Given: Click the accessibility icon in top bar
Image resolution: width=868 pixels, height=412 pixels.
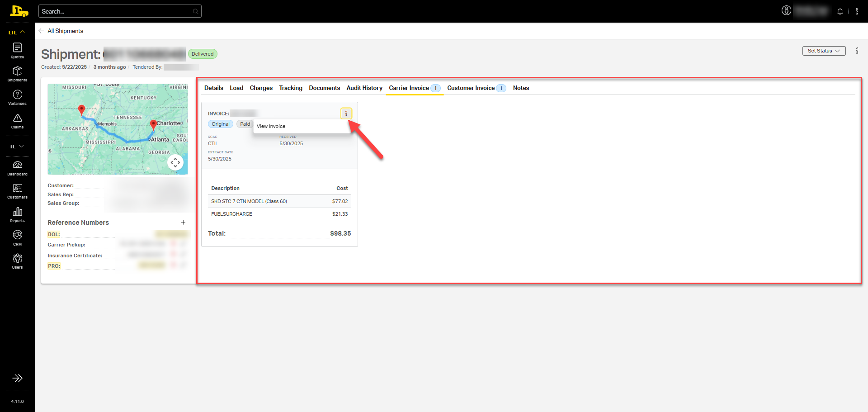Looking at the screenshot, I should coord(787,10).
